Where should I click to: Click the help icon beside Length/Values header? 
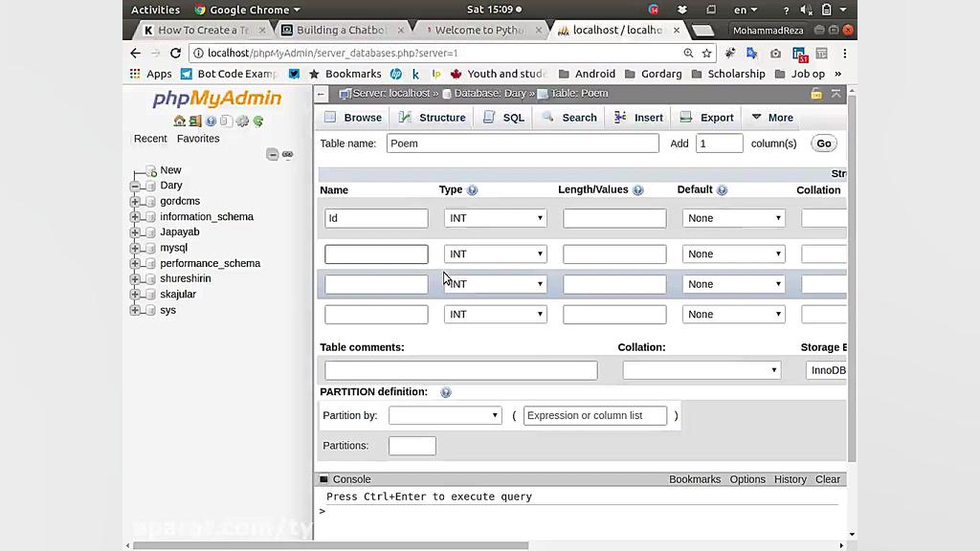(638, 190)
